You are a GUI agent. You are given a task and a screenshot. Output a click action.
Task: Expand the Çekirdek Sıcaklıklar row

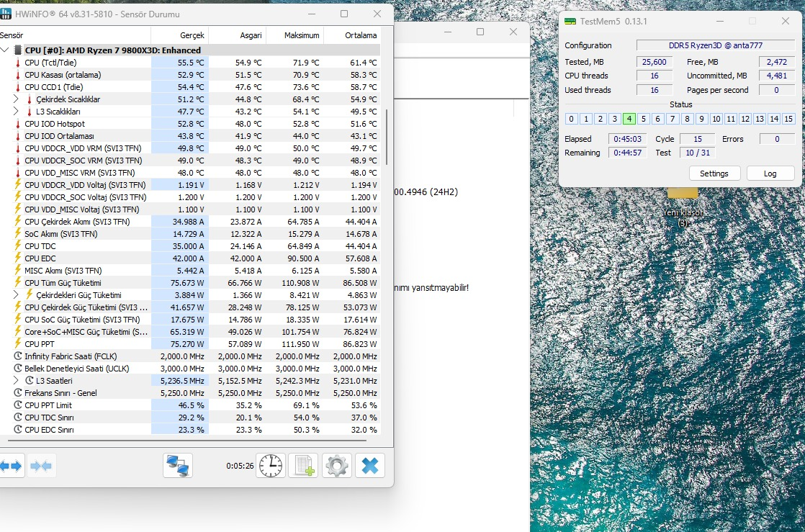(x=16, y=99)
